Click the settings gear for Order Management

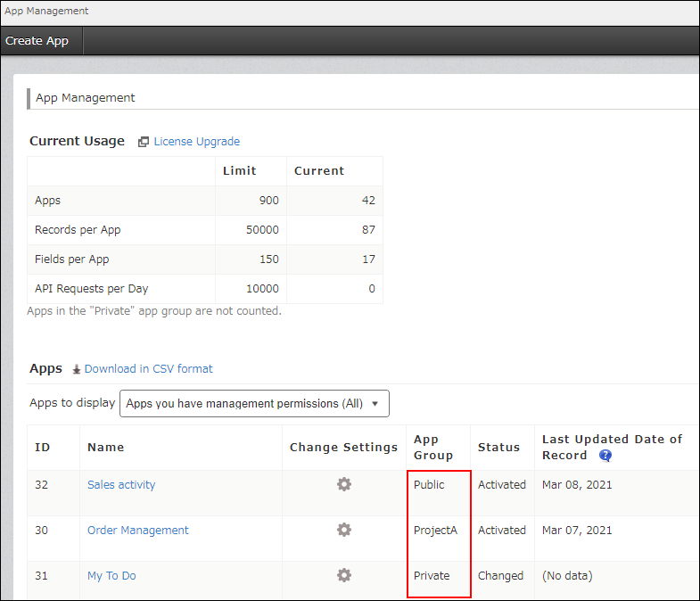(x=344, y=530)
